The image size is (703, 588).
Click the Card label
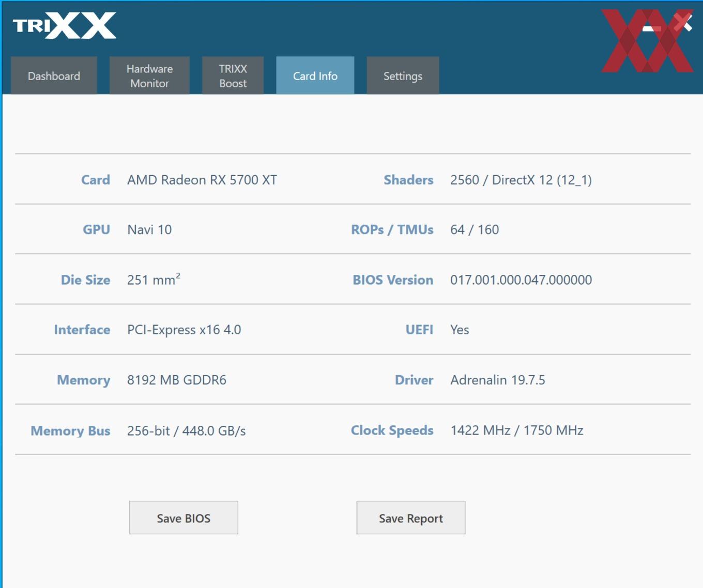[96, 180]
